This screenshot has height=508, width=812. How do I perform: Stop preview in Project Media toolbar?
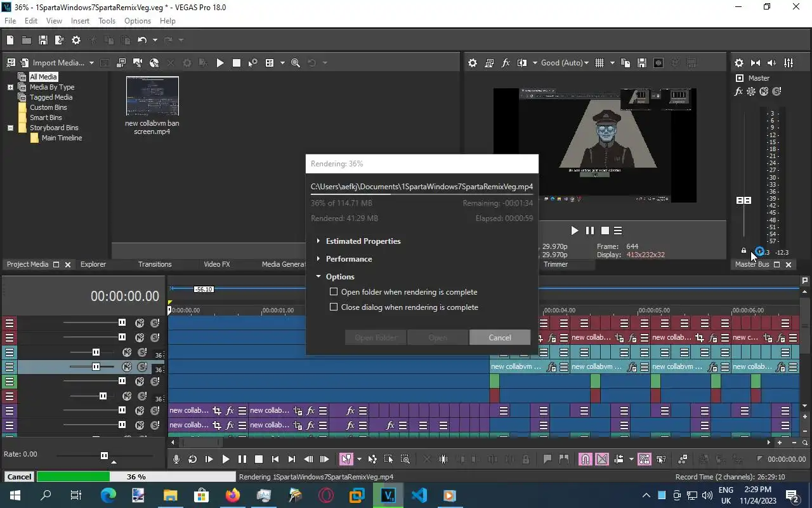[237, 63]
